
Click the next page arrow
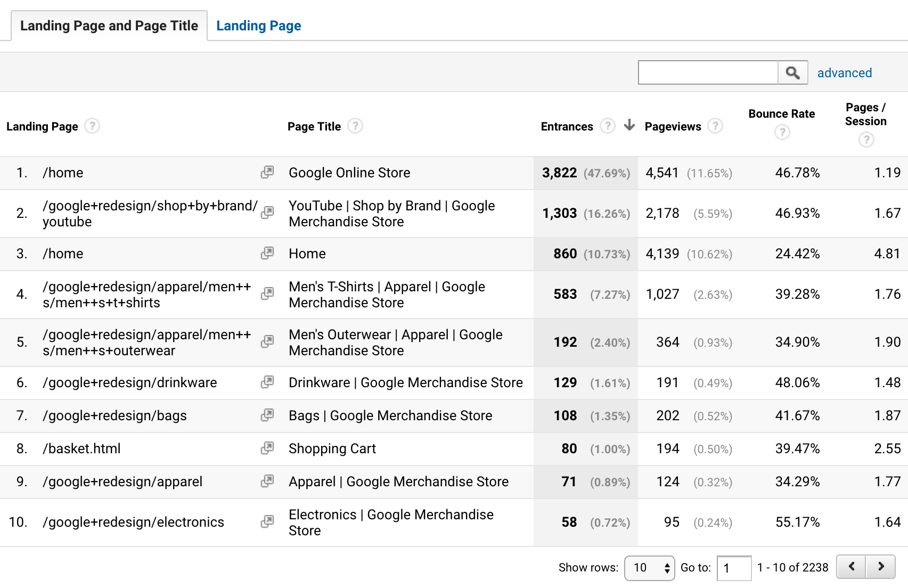click(x=881, y=567)
